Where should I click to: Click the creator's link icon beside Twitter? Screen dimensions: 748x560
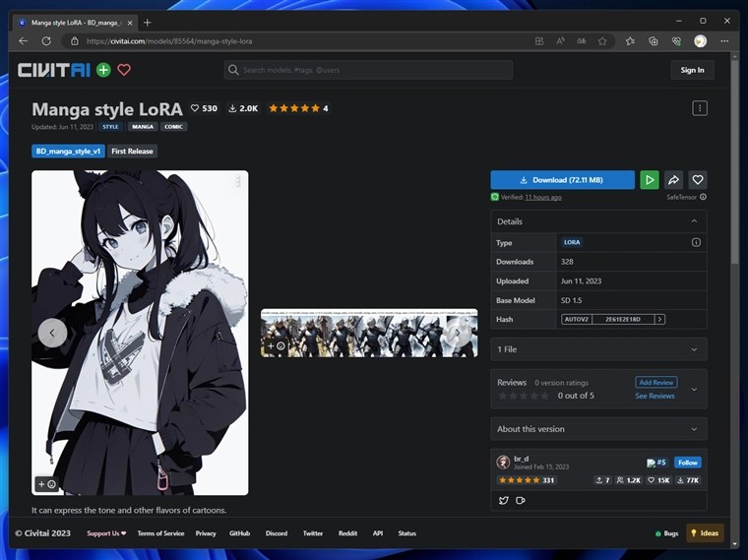(521, 500)
